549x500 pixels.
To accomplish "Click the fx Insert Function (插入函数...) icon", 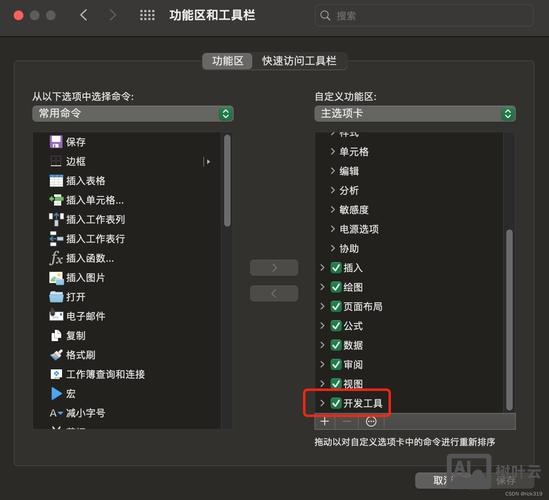I will (x=56, y=258).
